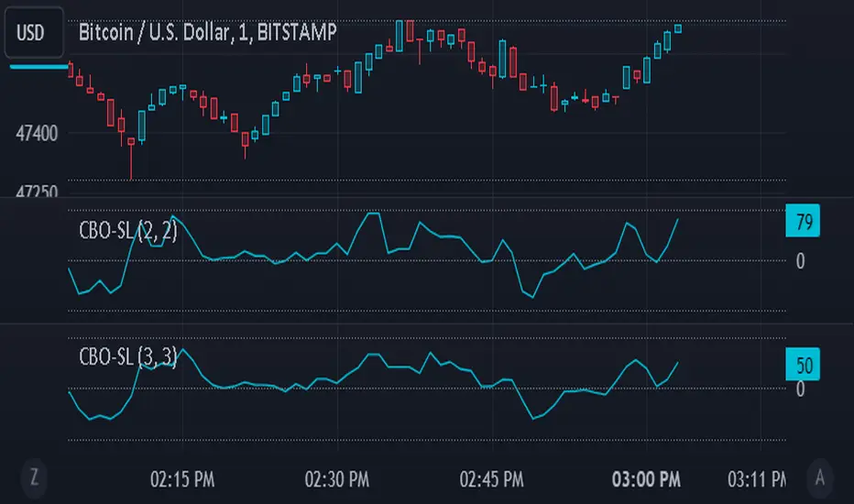The width and height of the screenshot is (854, 504).
Task: Select the Bitcoin / U.S. Dollar chart title
Action: [207, 33]
